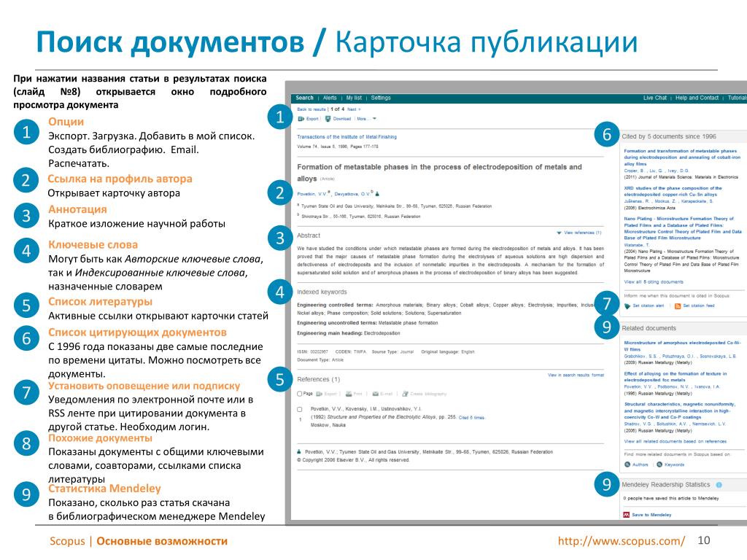The width and height of the screenshot is (747, 560).
Task: Open Transactions of the Institute of Metal Finishing
Action: pyautogui.click(x=347, y=136)
